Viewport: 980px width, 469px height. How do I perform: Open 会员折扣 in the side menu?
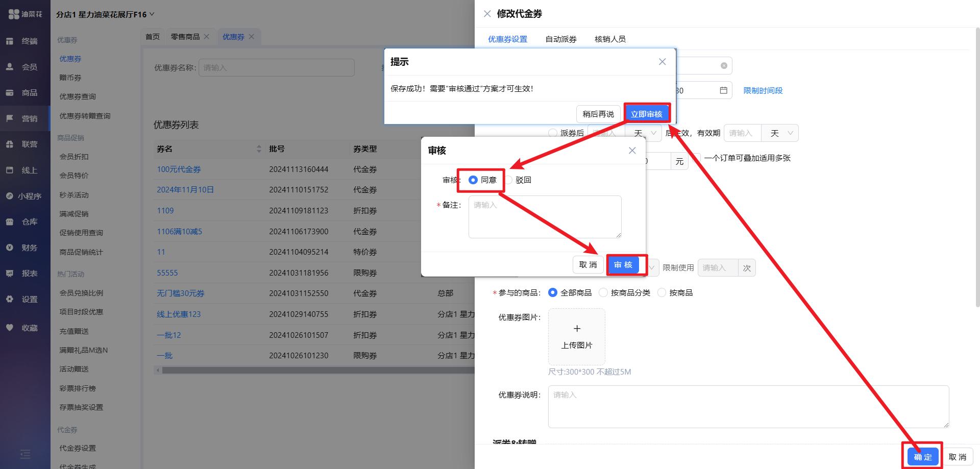point(74,157)
